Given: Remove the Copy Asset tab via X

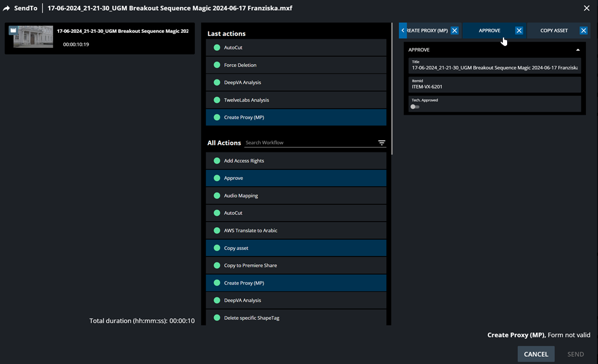Looking at the screenshot, I should pos(583,30).
